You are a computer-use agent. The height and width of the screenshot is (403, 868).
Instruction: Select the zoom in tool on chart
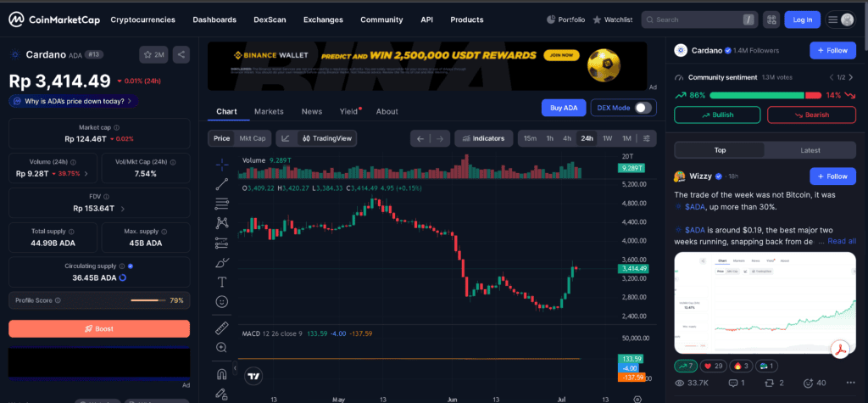pyautogui.click(x=222, y=348)
